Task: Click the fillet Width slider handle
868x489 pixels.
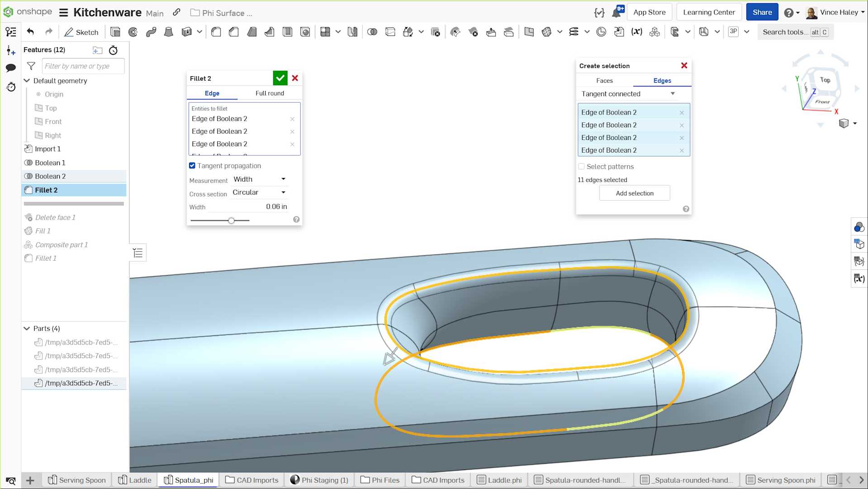Action: coord(231,221)
